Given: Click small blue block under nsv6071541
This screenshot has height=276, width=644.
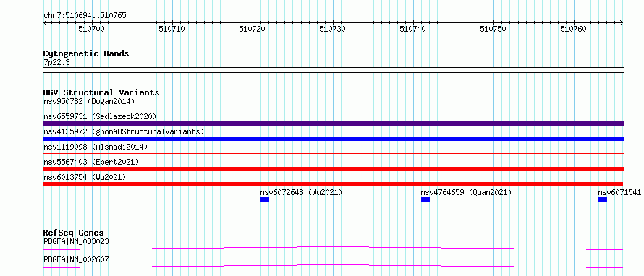Looking at the screenshot, I should [x=603, y=199].
